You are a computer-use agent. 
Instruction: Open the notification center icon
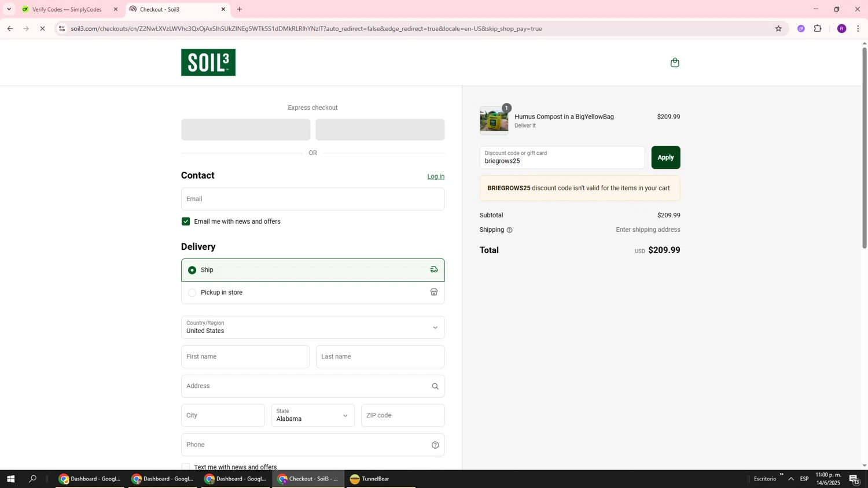point(855,479)
